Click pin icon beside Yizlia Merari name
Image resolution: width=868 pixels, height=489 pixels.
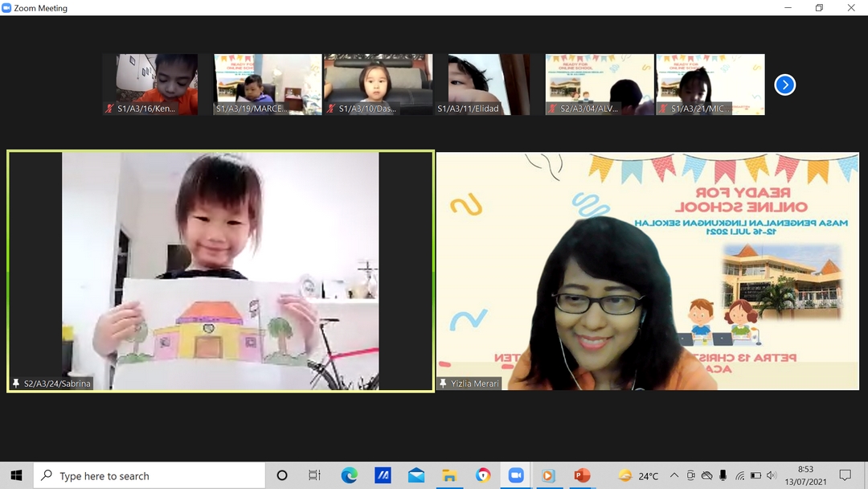click(444, 384)
